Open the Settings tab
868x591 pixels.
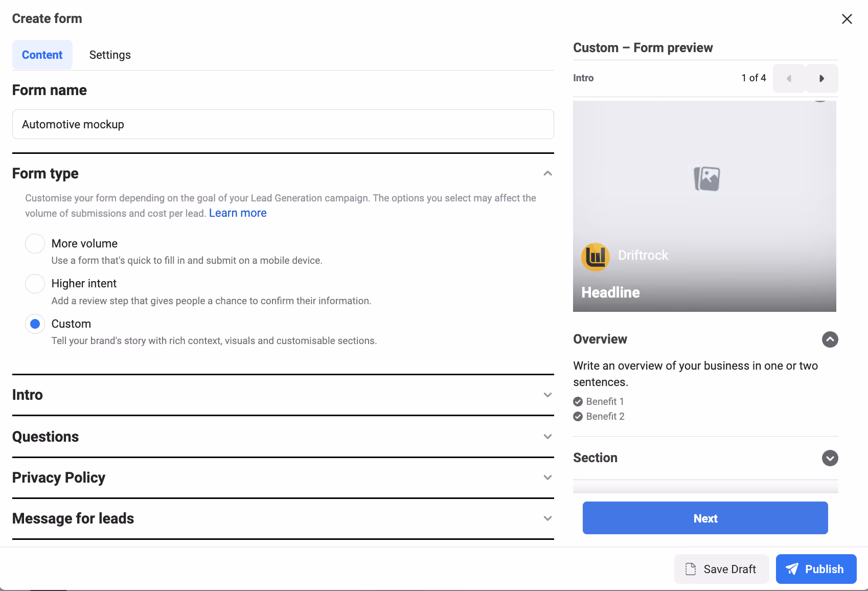(110, 55)
